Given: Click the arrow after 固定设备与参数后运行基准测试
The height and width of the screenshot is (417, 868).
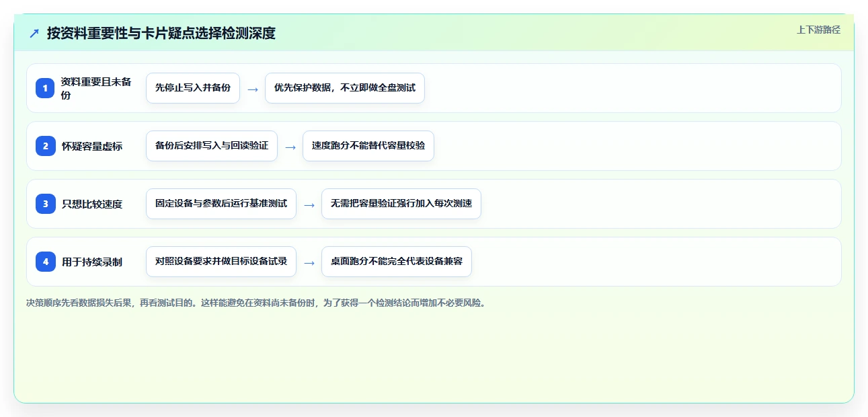Looking at the screenshot, I should pos(309,204).
